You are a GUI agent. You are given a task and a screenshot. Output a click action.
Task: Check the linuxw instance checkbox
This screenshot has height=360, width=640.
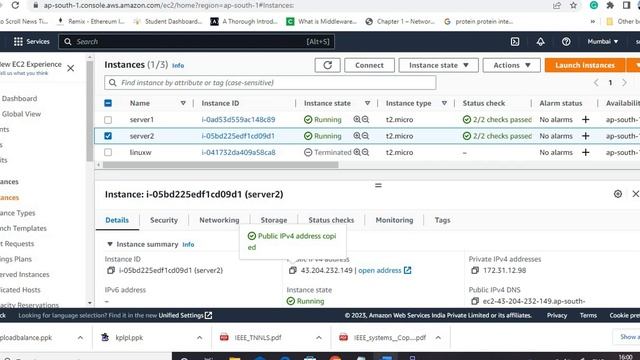(108, 152)
